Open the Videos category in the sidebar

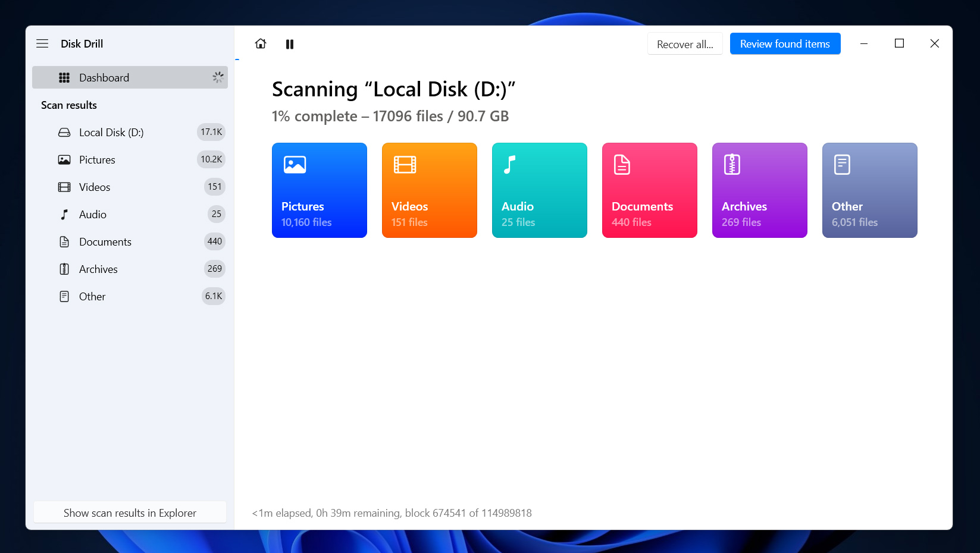[x=130, y=187]
